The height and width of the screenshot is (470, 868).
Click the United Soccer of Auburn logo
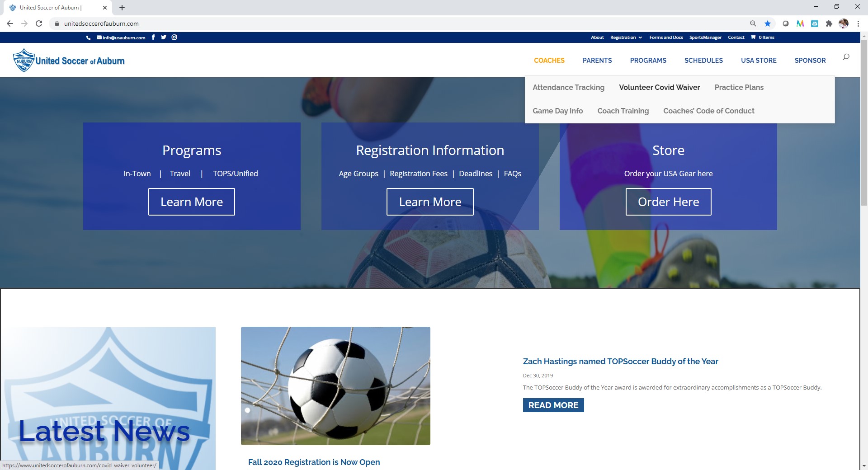69,60
